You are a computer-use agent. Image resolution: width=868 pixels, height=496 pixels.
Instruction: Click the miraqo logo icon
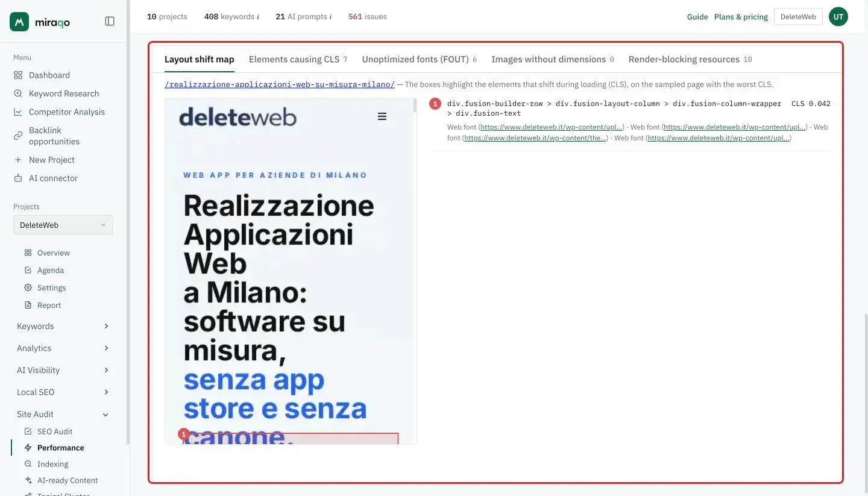pos(19,22)
